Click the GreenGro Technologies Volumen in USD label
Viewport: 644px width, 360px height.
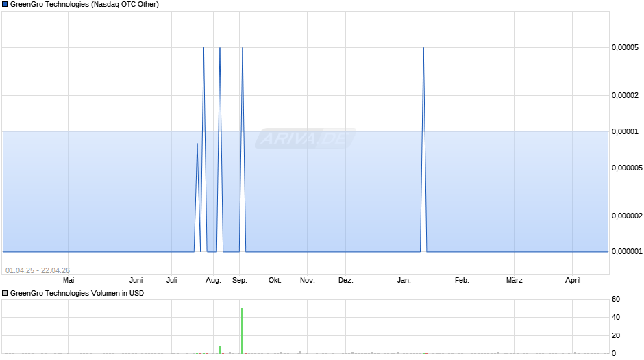coord(77,293)
